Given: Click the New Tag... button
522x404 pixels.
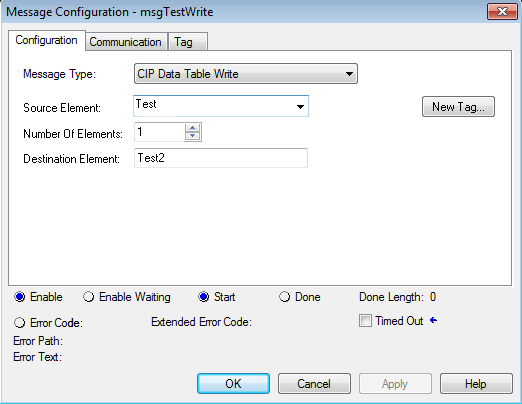Looking at the screenshot, I should (458, 107).
